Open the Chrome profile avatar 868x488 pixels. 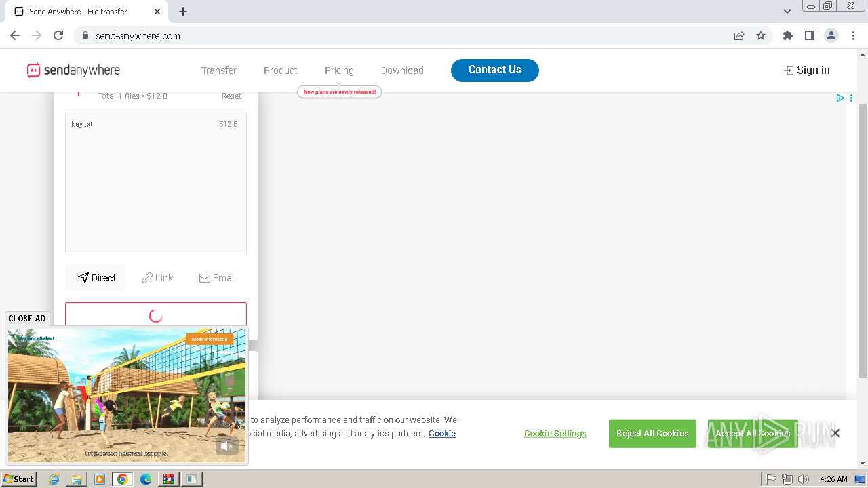(x=831, y=36)
